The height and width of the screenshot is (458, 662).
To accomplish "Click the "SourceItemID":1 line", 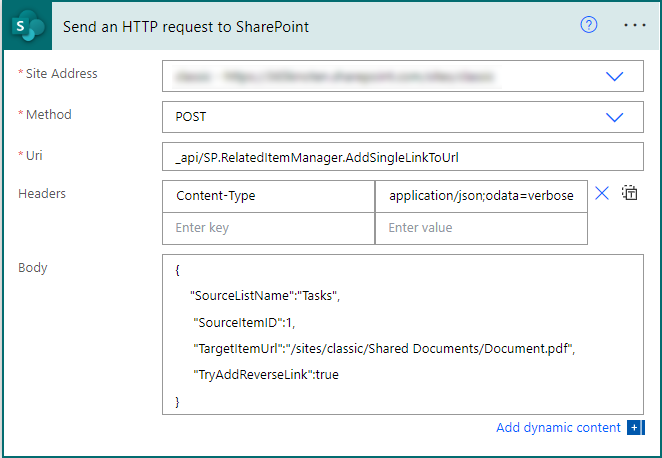I will (244, 323).
